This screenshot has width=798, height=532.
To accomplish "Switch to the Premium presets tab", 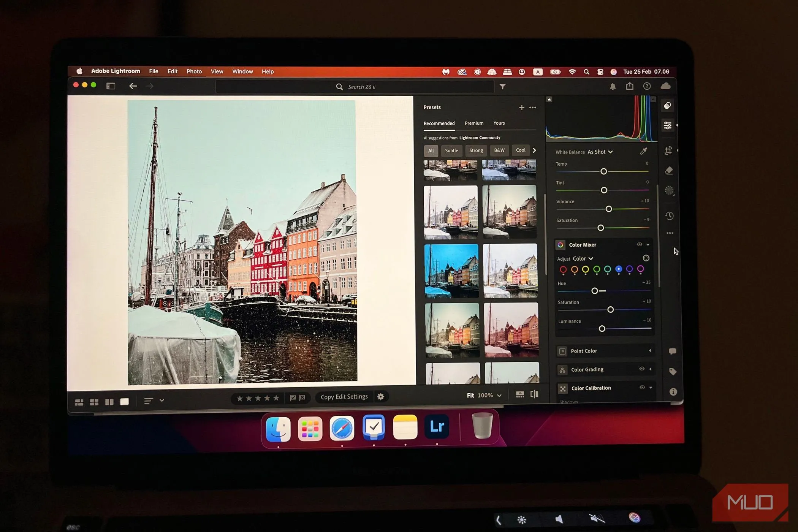I will click(x=474, y=123).
